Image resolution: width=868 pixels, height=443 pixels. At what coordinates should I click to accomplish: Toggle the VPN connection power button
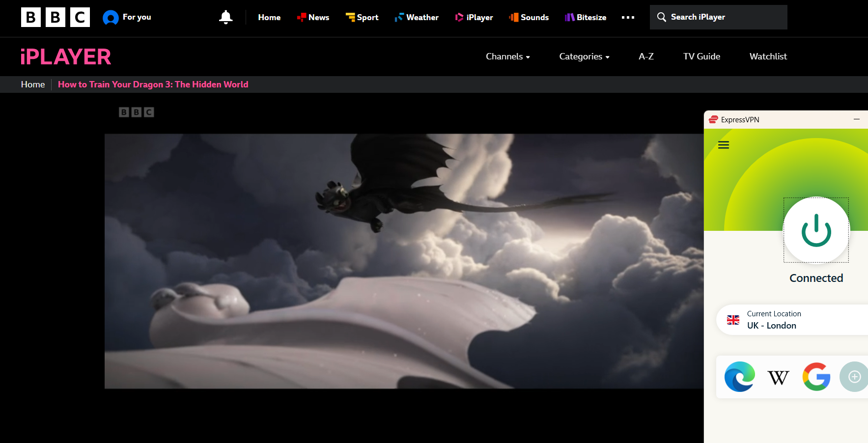(x=816, y=230)
